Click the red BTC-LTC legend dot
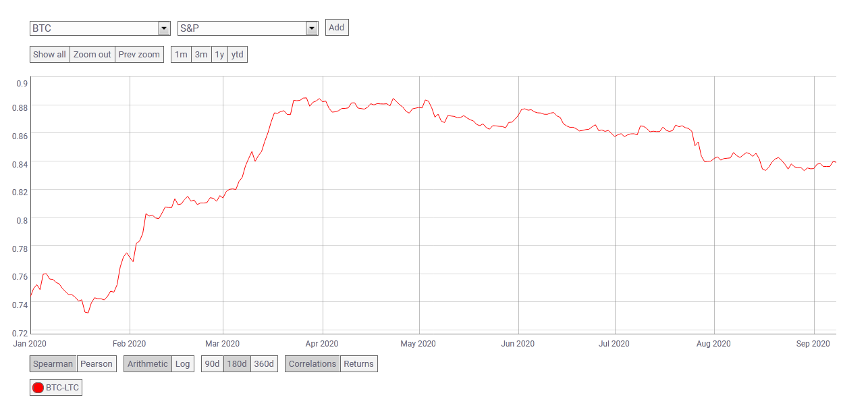 point(39,387)
